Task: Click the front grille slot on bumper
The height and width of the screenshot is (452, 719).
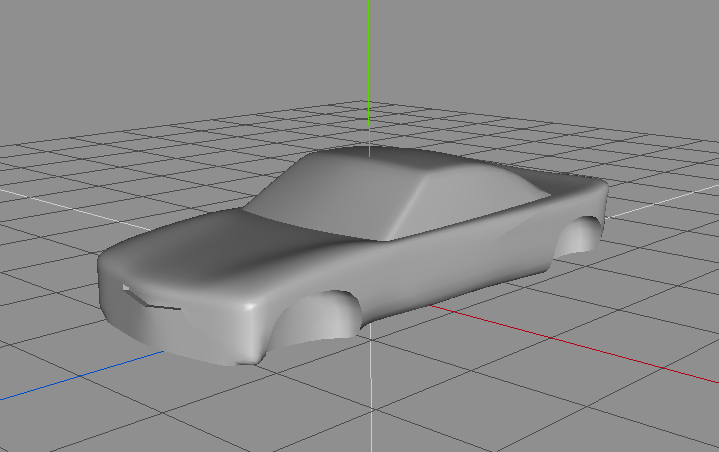Action: click(x=150, y=298)
